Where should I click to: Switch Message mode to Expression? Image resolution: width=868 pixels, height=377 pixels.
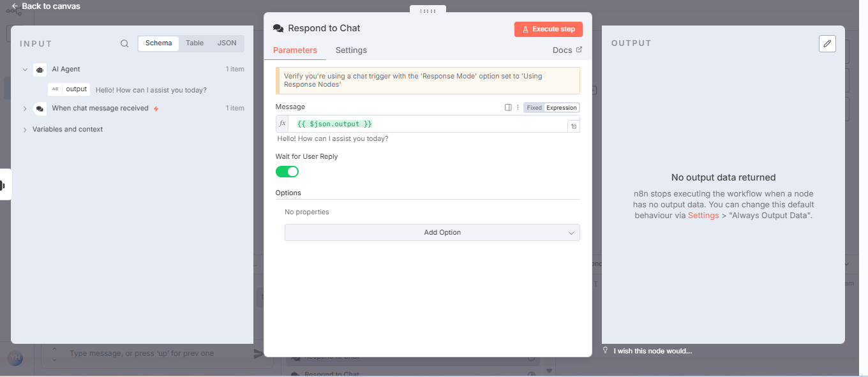[562, 108]
